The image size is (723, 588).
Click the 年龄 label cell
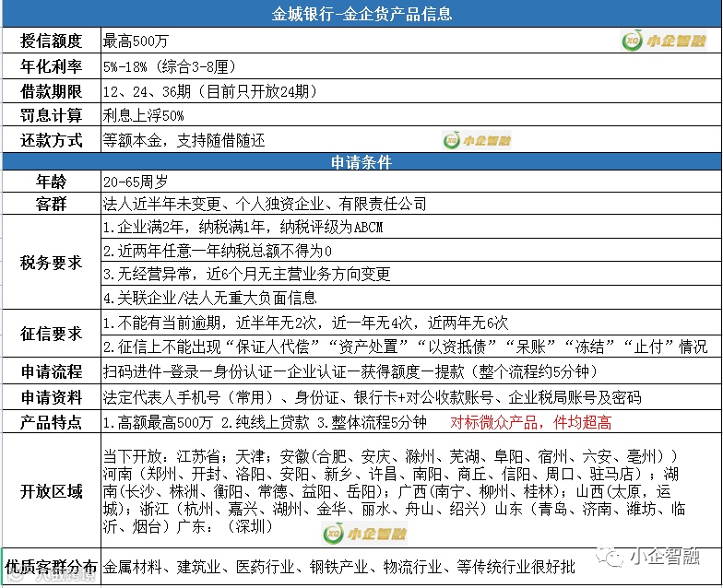pyautogui.click(x=52, y=182)
